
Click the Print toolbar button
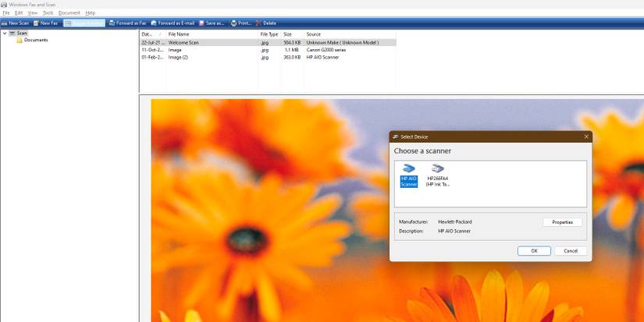[241, 23]
